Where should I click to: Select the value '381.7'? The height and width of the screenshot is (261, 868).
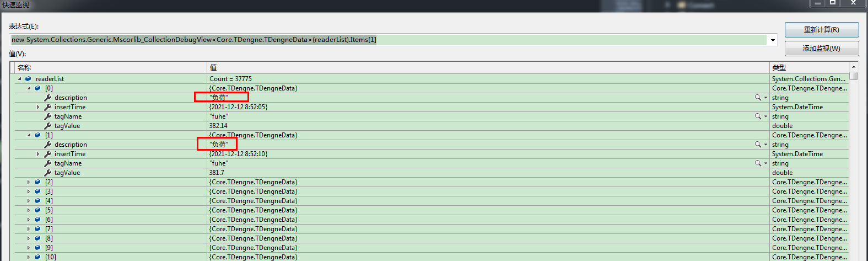pyautogui.click(x=217, y=173)
